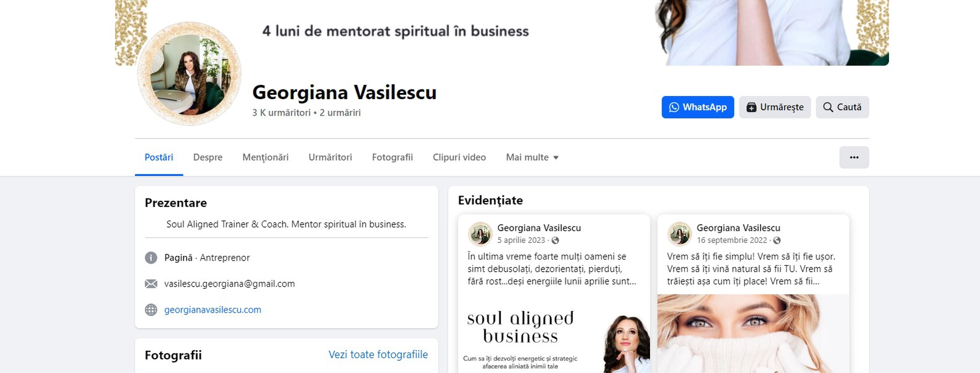Image resolution: width=980 pixels, height=373 pixels.
Task: Open the soul aligned business post image
Action: [554, 336]
